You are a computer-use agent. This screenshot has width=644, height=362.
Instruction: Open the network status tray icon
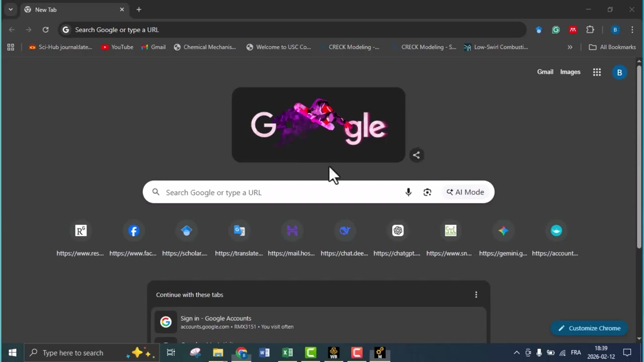point(562,352)
